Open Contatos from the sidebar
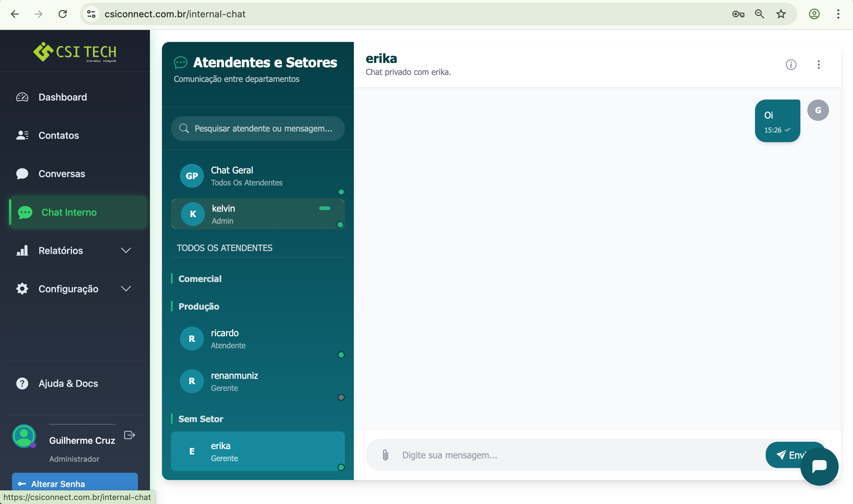This screenshot has height=504, width=853. (58, 135)
